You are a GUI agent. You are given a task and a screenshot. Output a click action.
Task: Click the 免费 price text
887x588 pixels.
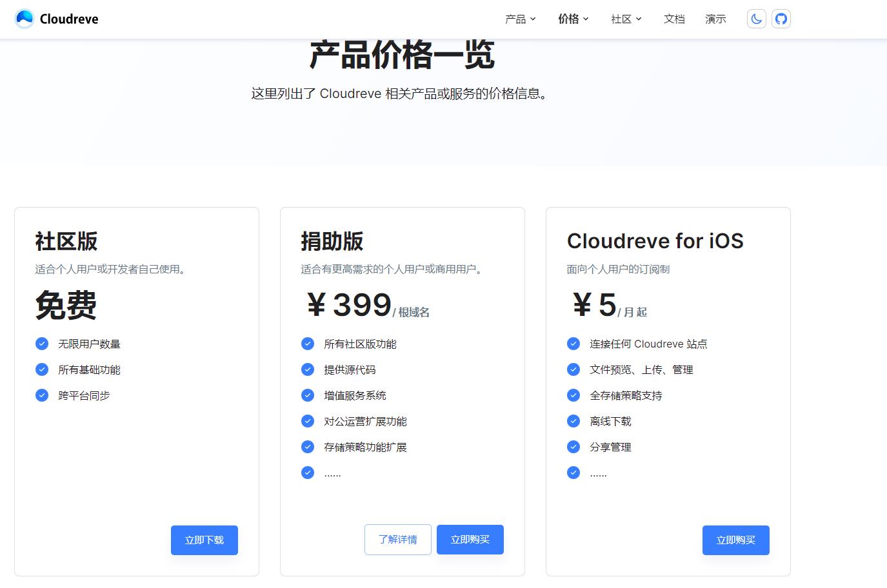tap(66, 305)
